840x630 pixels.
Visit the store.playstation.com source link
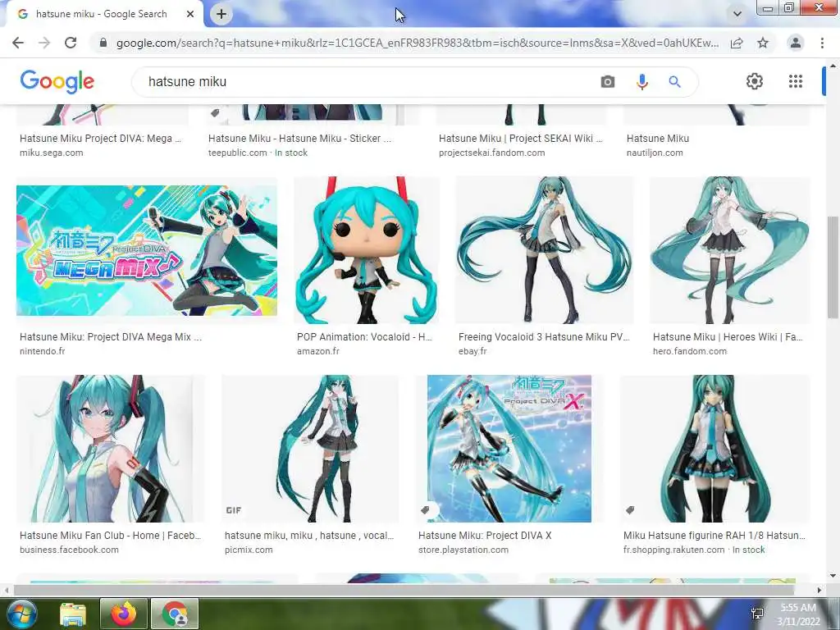click(x=463, y=550)
